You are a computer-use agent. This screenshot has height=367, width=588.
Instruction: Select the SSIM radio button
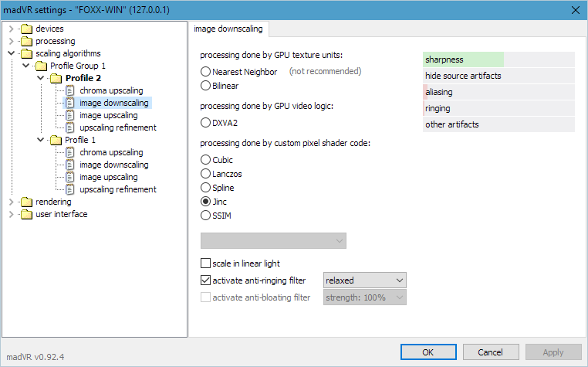click(x=205, y=216)
